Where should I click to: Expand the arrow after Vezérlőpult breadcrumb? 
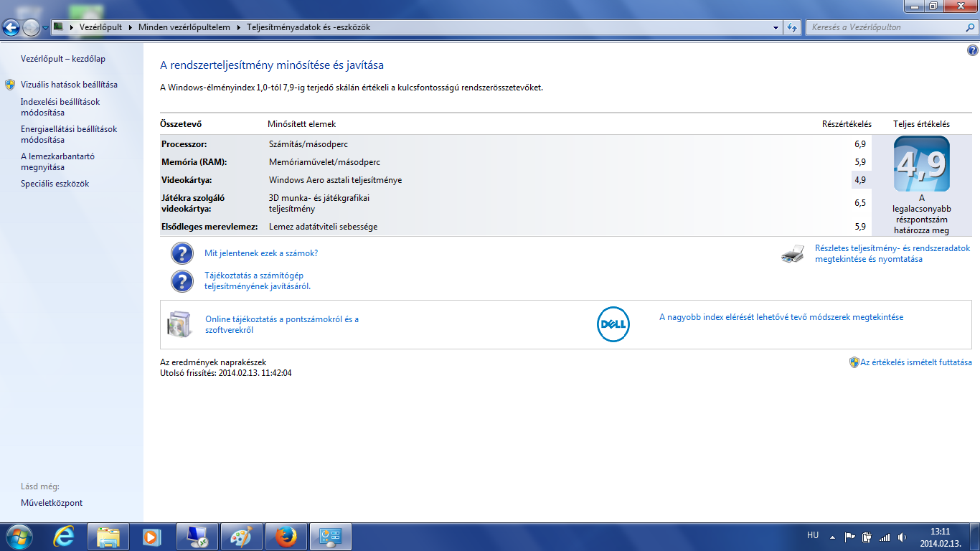coord(131,27)
